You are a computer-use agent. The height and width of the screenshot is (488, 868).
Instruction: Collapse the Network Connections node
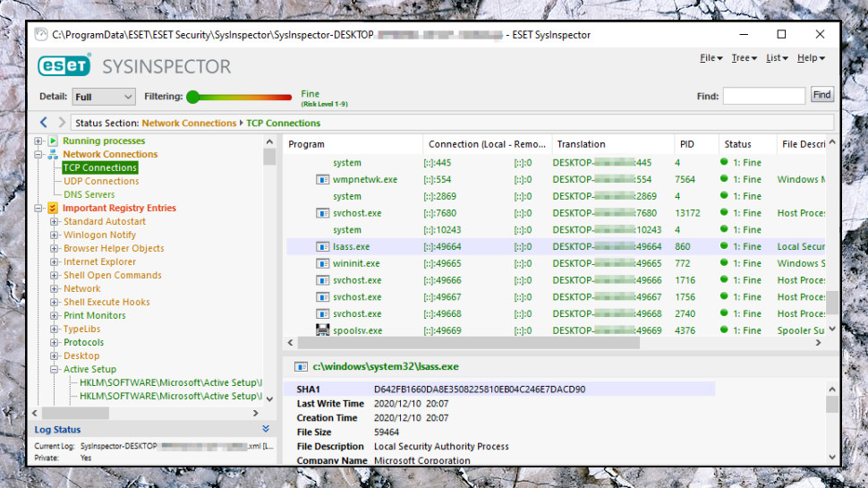(x=38, y=154)
